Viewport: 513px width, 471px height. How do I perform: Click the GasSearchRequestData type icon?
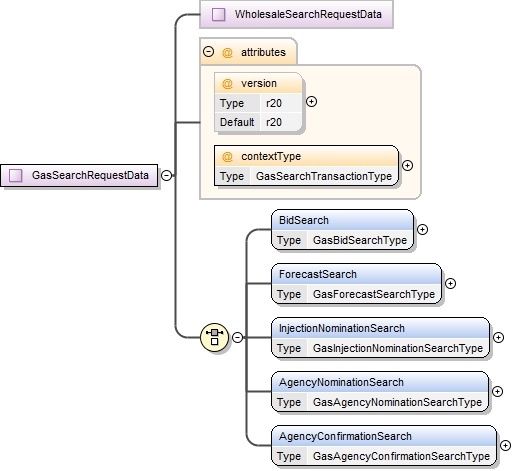tap(16, 175)
